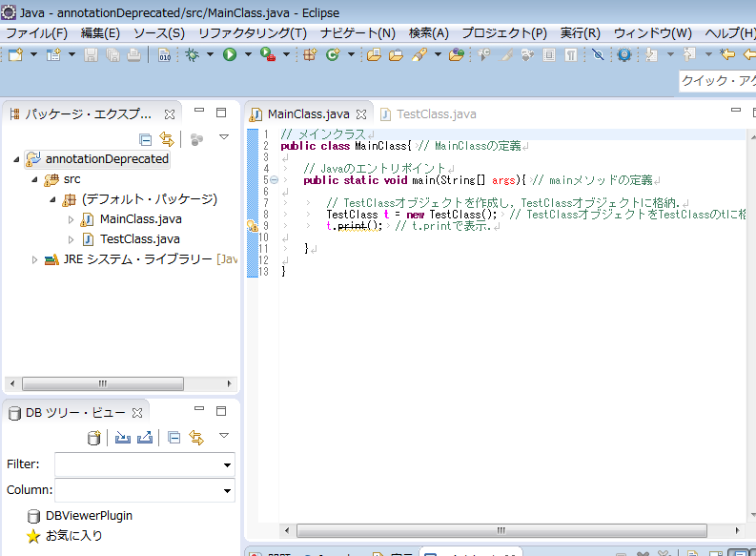Click Package Explorer focus task icon

coord(196,140)
